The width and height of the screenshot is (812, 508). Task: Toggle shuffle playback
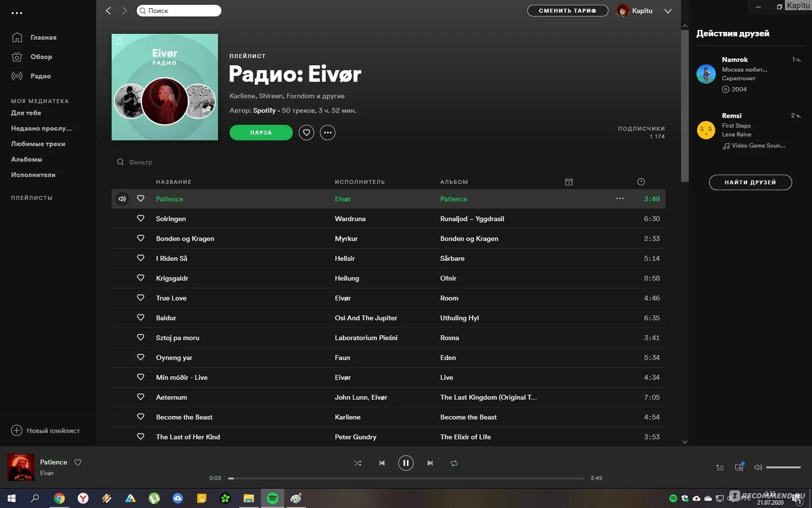click(358, 463)
